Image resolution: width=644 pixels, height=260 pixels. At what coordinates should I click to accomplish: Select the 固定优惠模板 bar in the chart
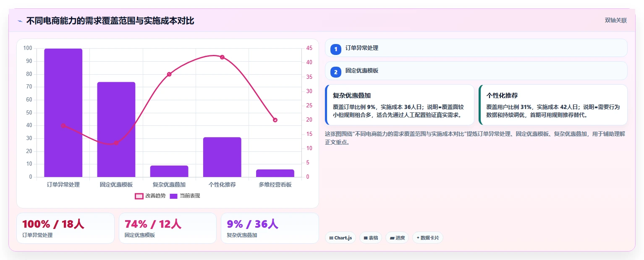pyautogui.click(x=116, y=130)
